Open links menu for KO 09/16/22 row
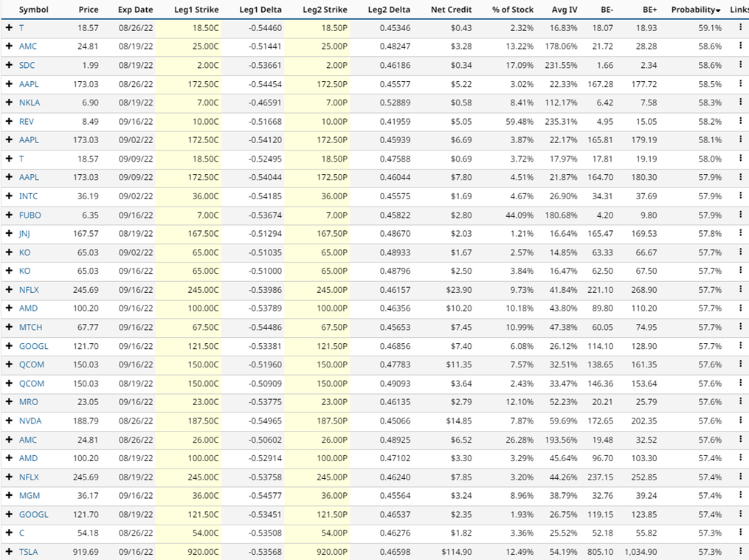This screenshot has width=749, height=560. point(740,270)
